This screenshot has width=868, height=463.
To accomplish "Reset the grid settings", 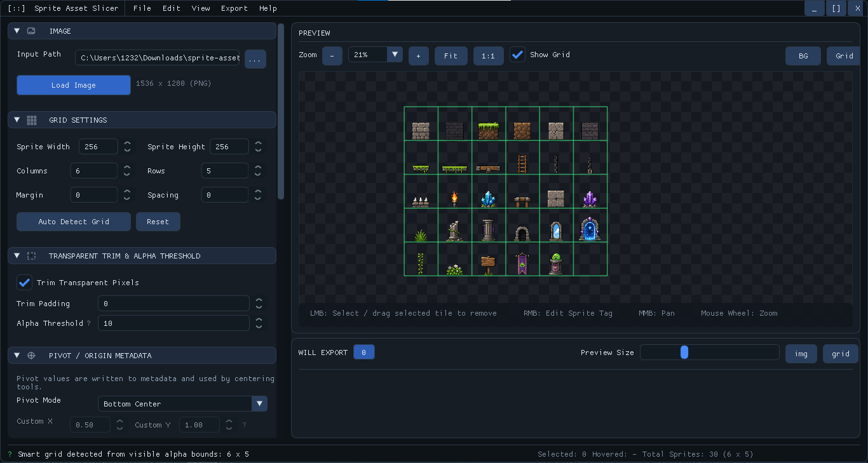I will pos(158,222).
